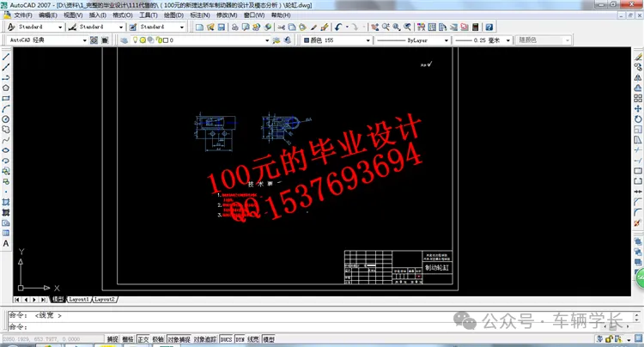Switch to the Layout2 tab
This screenshot has height=347, width=644.
105,300
